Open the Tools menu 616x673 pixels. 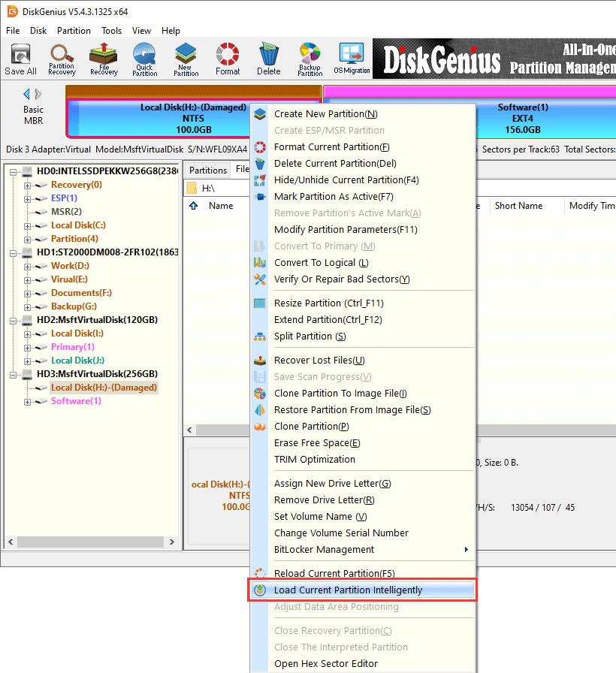112,31
